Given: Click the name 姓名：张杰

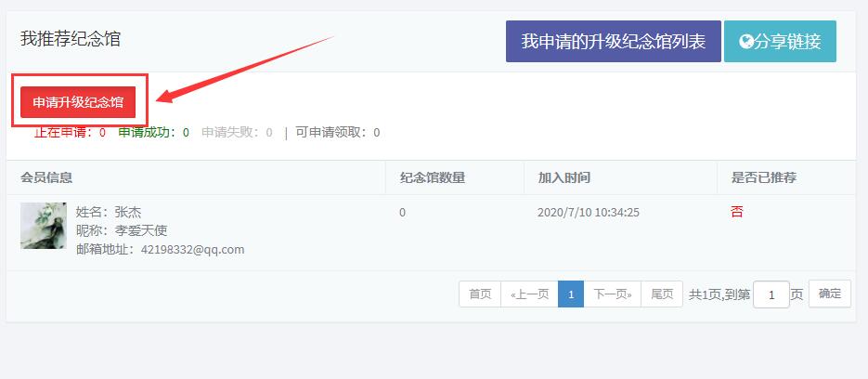Looking at the screenshot, I should coord(109,212).
